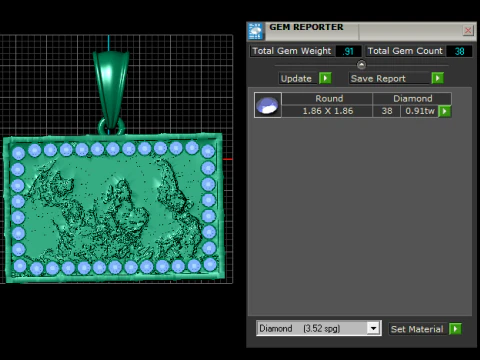Click the green arrow beside 0.91tw

445,111
